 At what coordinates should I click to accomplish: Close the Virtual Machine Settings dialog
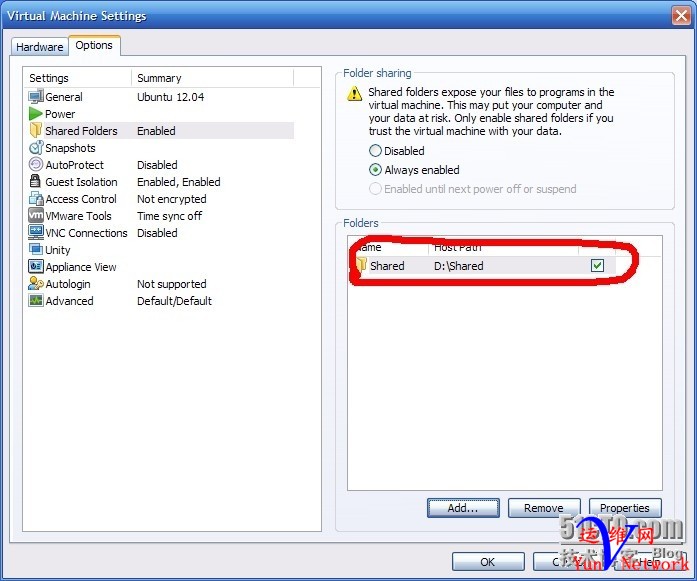pyautogui.click(x=681, y=16)
